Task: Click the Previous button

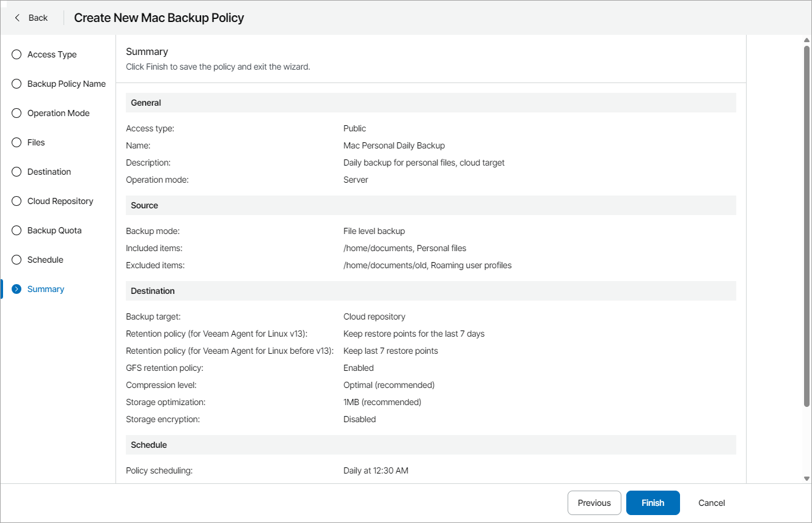Action: pos(594,503)
